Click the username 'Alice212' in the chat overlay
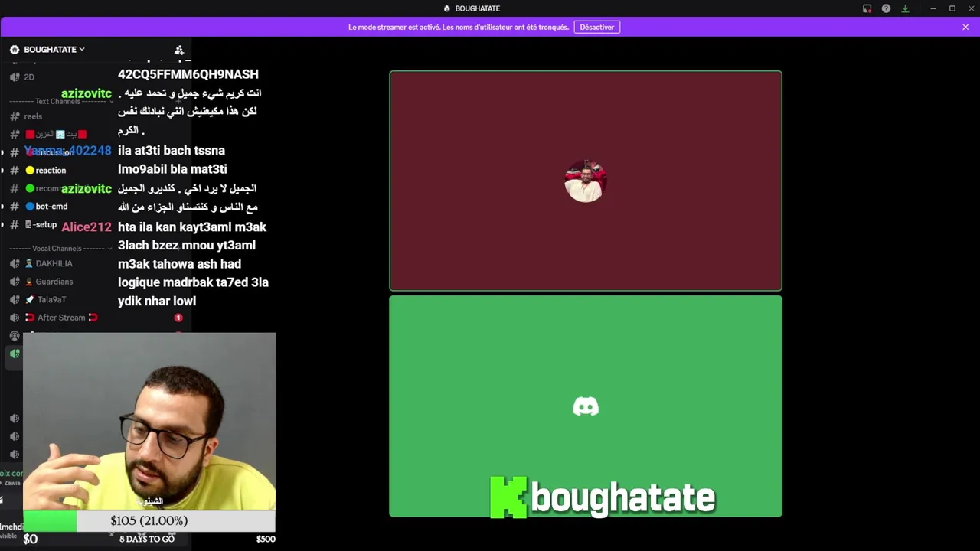Screen dimensions: 980x551 [87, 227]
